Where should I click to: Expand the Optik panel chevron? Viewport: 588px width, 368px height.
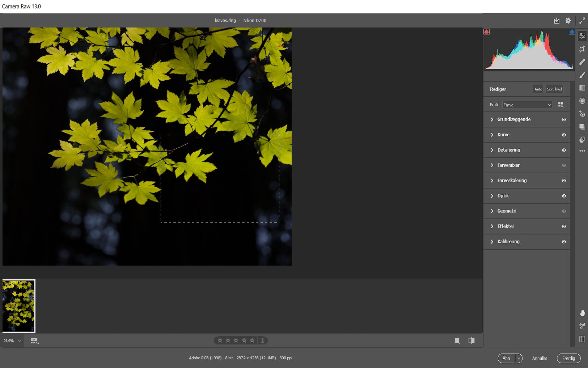(492, 196)
